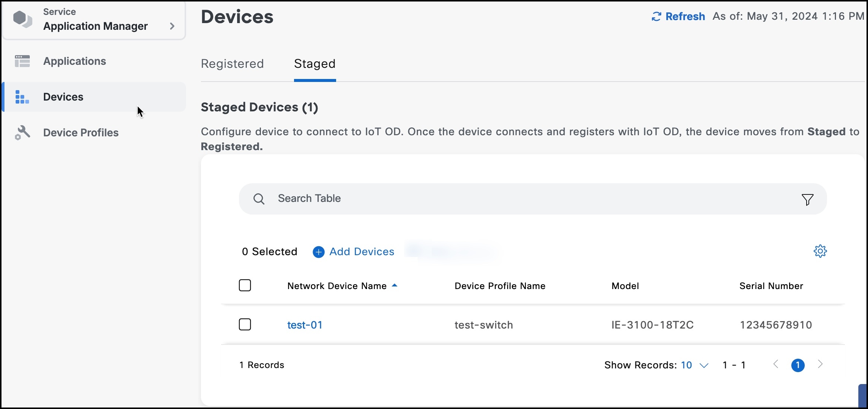This screenshot has height=409, width=868.
Task: Focus the Search Table input field
Action: click(533, 199)
